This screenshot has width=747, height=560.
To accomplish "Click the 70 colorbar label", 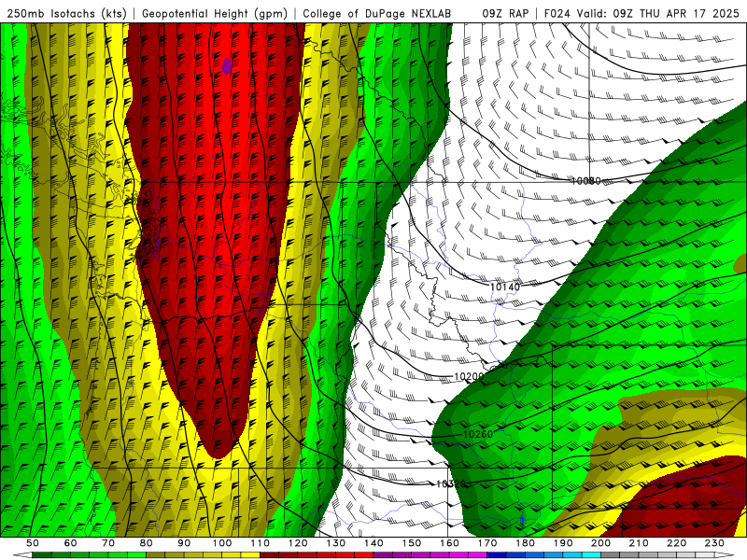I will point(108,543).
